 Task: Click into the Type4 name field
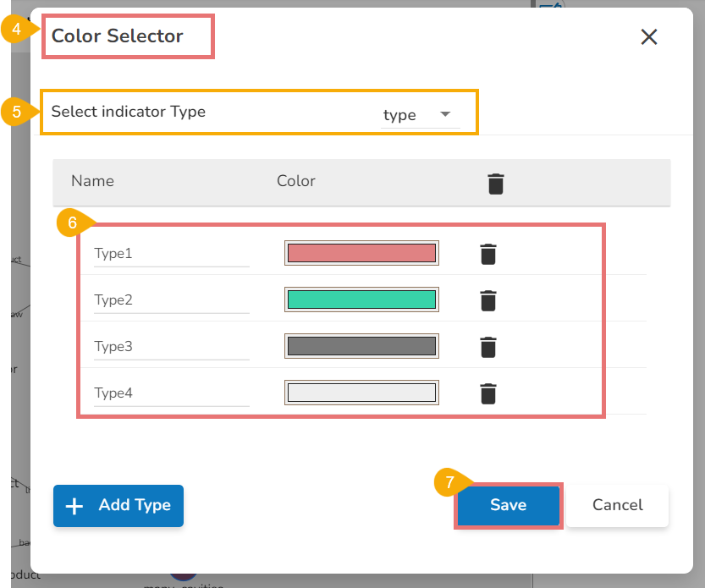171,393
